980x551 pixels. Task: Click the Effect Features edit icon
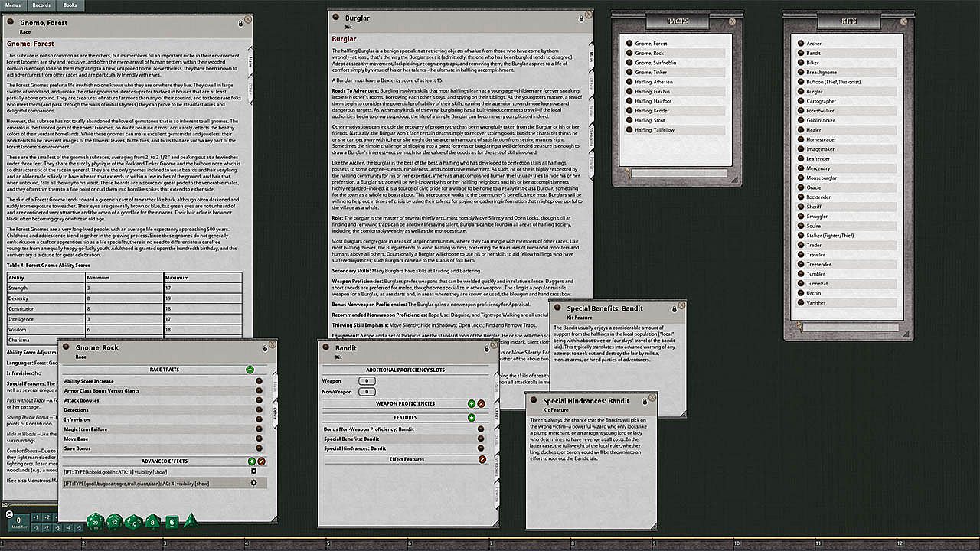pos(482,459)
